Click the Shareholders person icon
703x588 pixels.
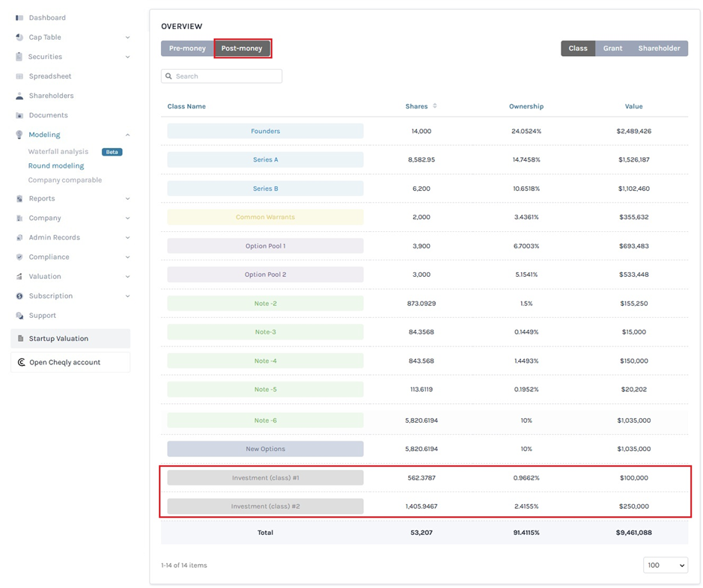tap(19, 96)
